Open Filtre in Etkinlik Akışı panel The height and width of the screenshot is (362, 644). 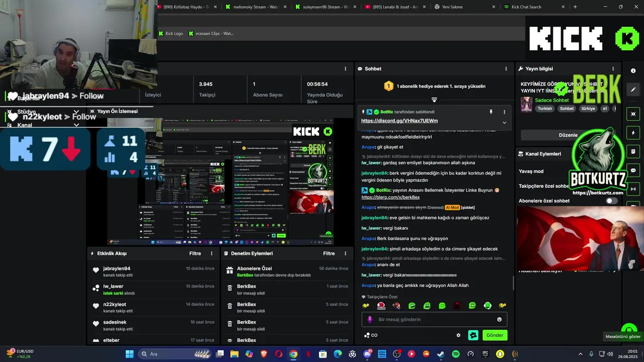point(195,253)
